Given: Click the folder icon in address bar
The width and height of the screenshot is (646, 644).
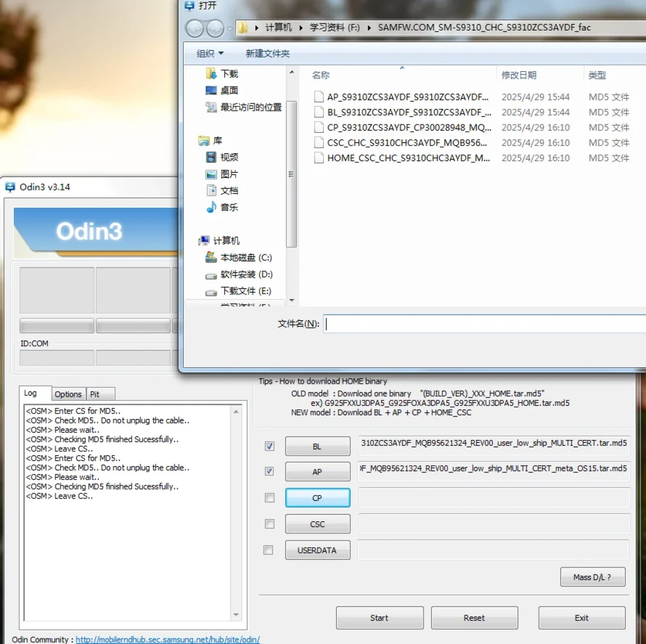Looking at the screenshot, I should 243,28.
